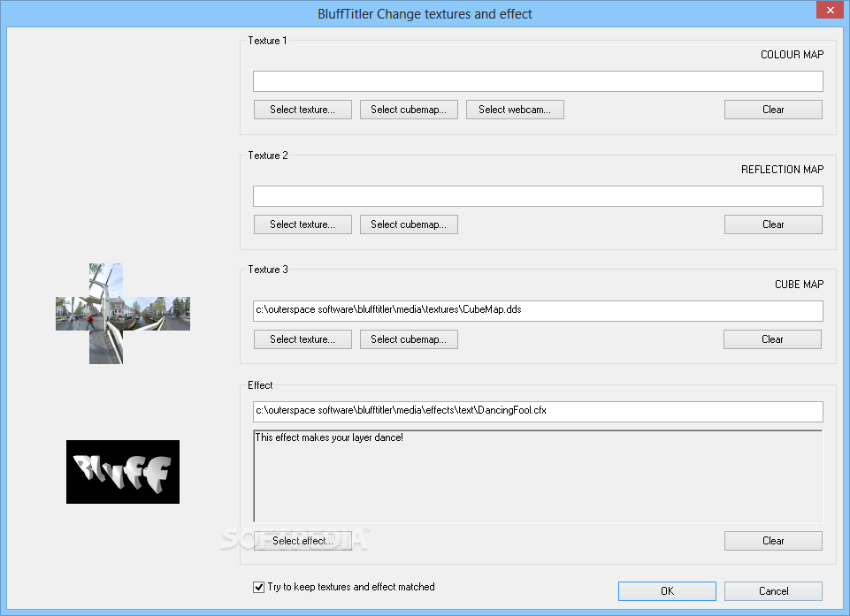Click Select texture button in Texture 2
The height and width of the screenshot is (616, 850).
coord(302,224)
